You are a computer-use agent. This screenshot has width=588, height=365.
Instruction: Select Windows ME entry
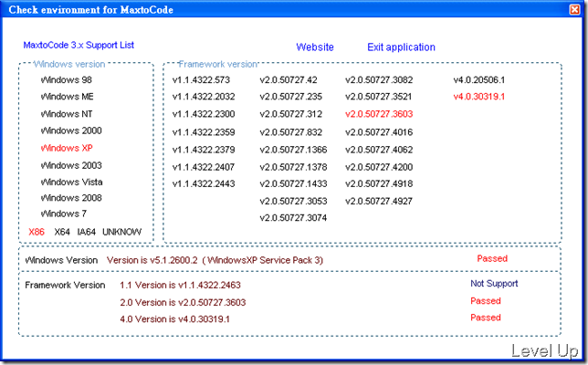click(x=68, y=97)
